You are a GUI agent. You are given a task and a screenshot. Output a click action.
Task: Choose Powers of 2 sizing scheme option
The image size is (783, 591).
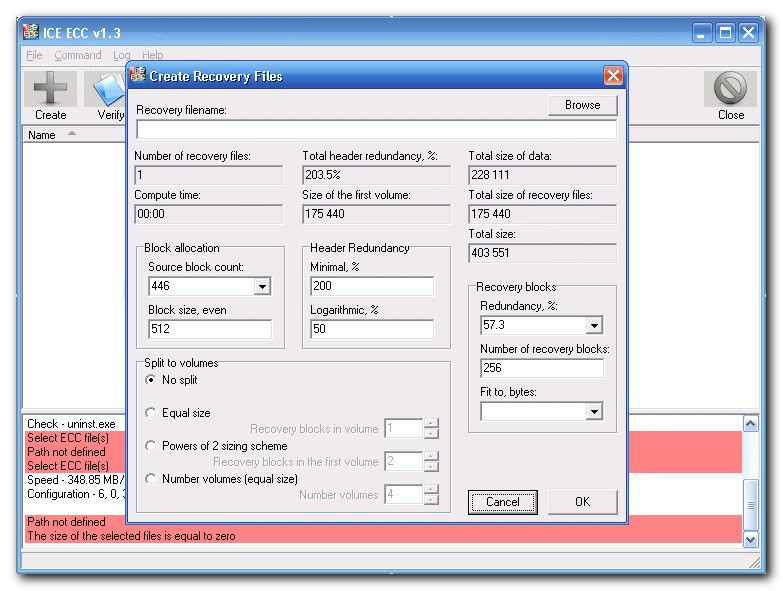pyautogui.click(x=150, y=446)
